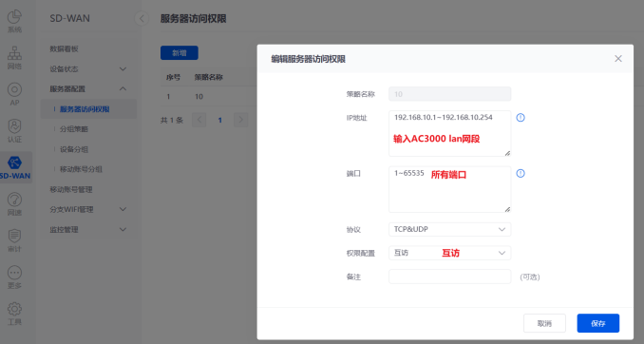Show the 端口 field info tooltip
644x344 pixels.
[521, 174]
